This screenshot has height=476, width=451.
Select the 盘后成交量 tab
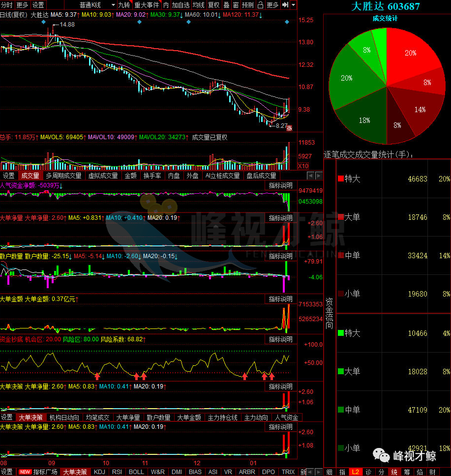click(262, 176)
